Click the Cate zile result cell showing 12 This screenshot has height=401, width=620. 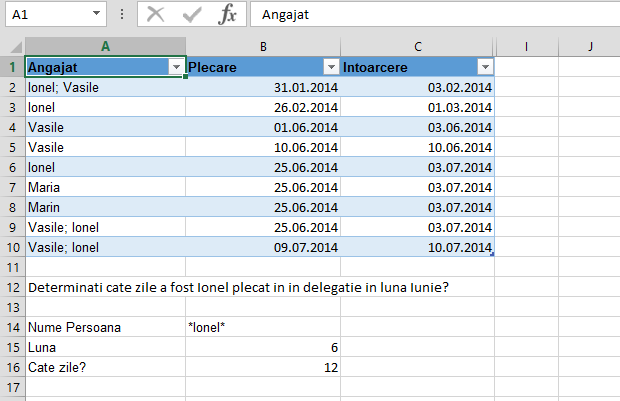click(262, 367)
